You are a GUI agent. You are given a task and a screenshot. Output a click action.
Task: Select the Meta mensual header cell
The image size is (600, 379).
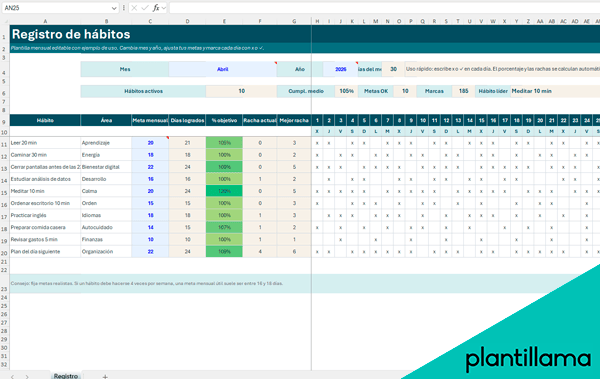(x=150, y=120)
